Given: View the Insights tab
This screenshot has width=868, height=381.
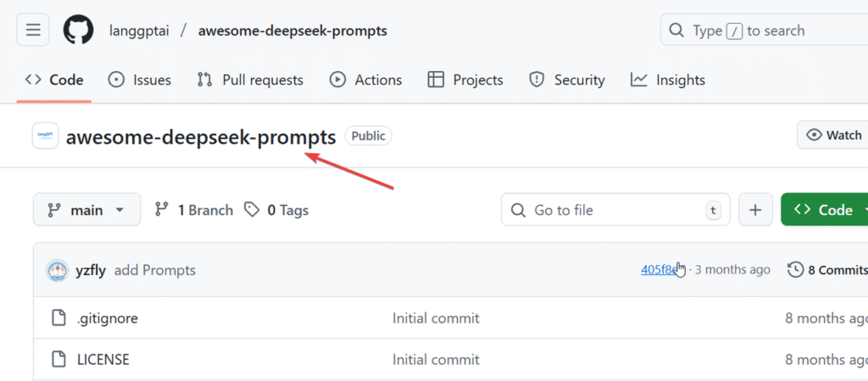Looking at the screenshot, I should (x=668, y=80).
